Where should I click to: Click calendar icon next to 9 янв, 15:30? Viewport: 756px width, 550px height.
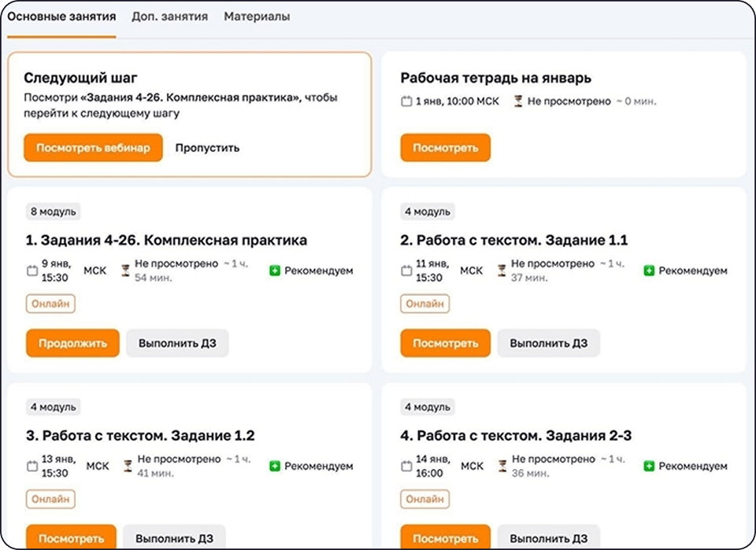coord(31,271)
